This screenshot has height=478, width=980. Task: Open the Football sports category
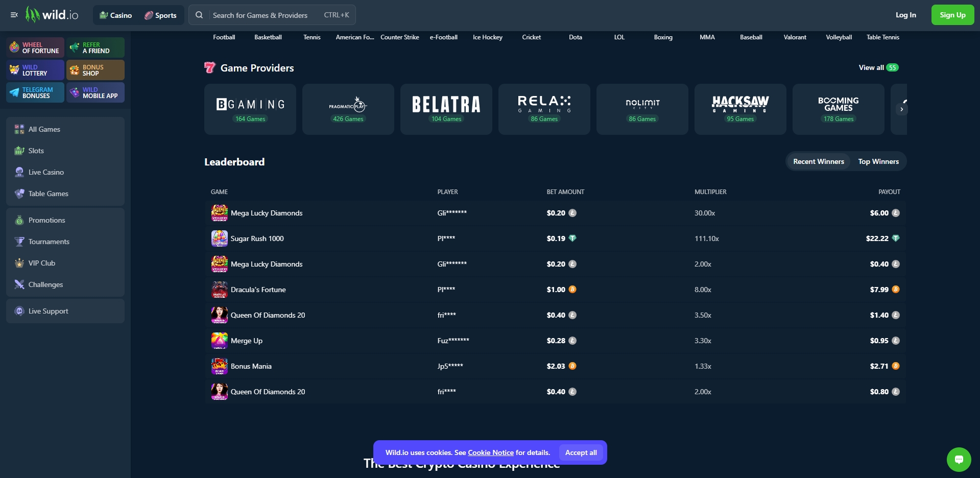pos(224,37)
